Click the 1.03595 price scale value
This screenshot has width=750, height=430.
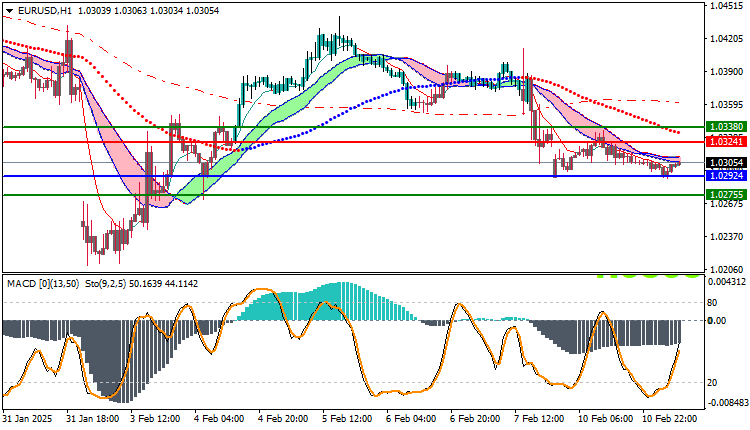coord(727,104)
